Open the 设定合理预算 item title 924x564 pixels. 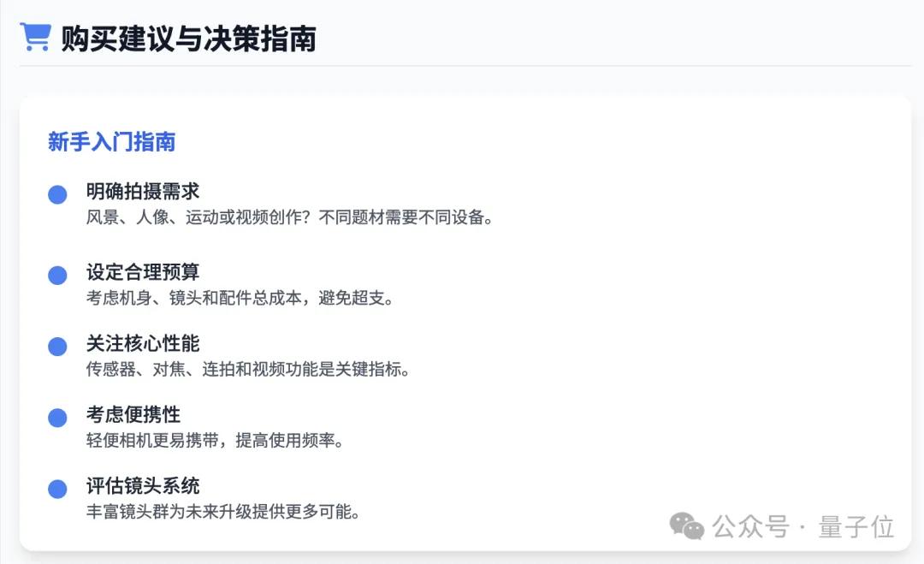[143, 272]
